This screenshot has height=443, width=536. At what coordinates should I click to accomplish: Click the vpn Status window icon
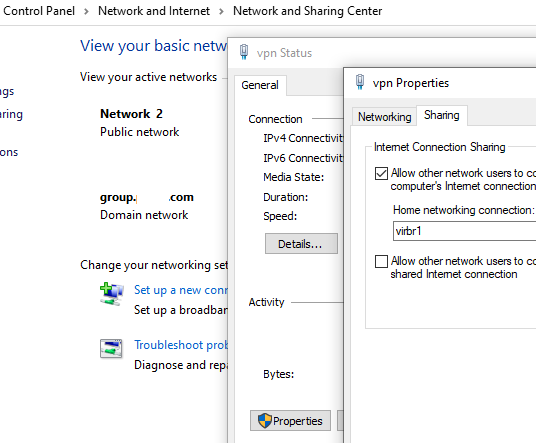point(244,52)
